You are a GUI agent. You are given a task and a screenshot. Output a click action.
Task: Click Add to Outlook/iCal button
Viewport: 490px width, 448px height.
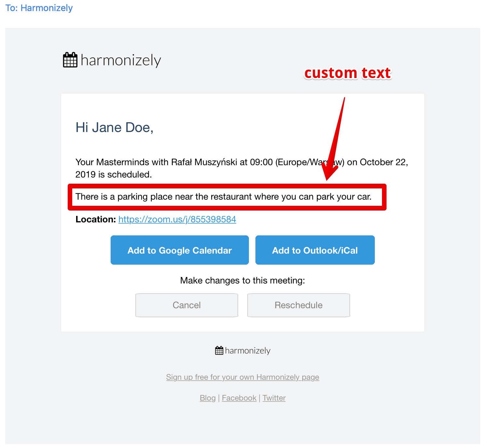click(315, 250)
